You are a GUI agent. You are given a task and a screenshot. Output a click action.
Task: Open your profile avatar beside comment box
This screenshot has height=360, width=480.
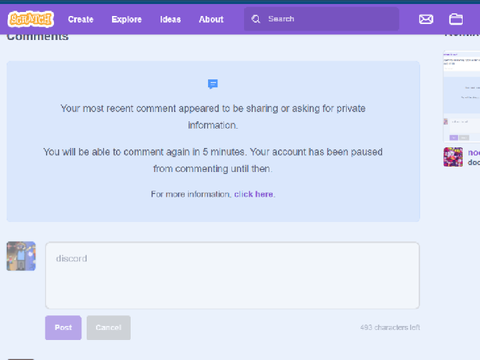(21, 256)
